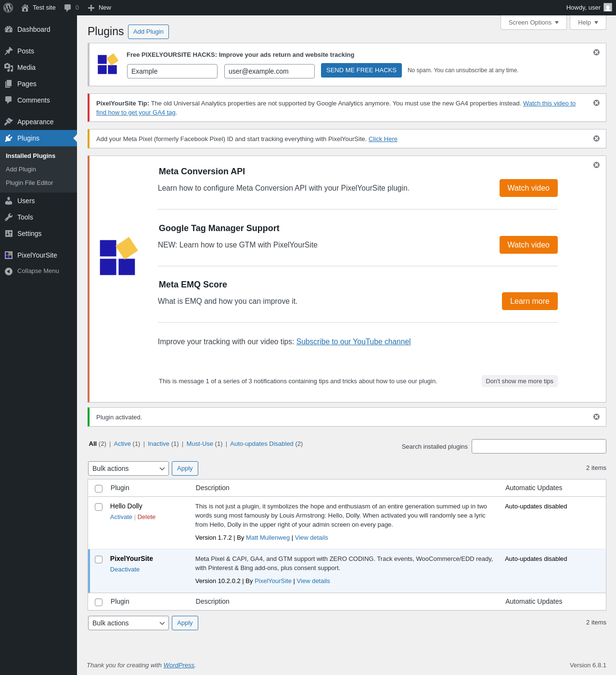Click the Pages icon in sidebar

(9, 84)
